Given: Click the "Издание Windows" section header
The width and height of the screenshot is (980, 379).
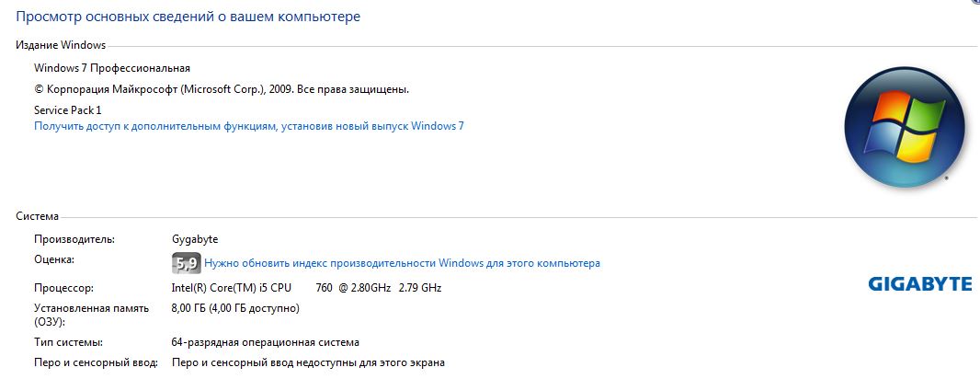Looking at the screenshot, I should click(61, 45).
